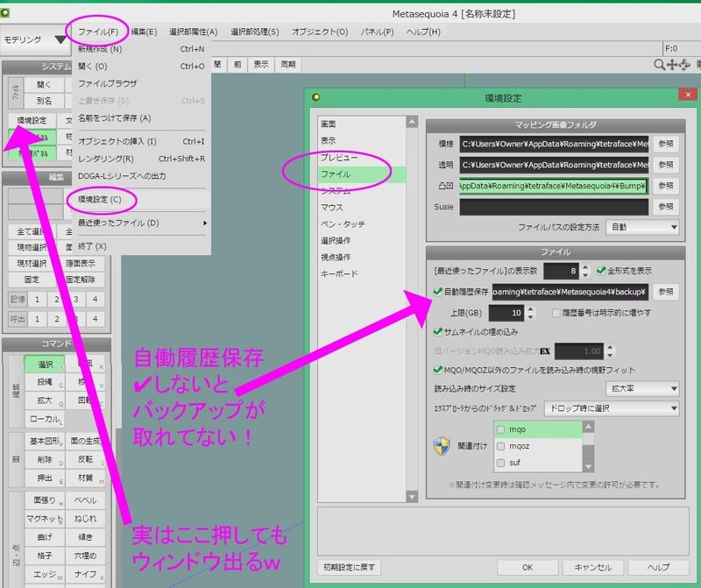Open the パネル(P) menu
This screenshot has height=588, width=701.
[x=378, y=32]
